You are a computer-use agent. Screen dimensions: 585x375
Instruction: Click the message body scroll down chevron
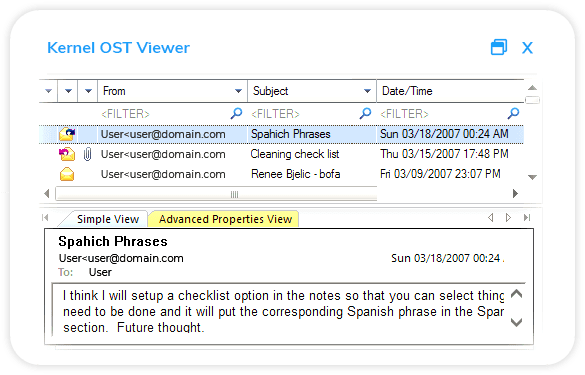(516, 322)
